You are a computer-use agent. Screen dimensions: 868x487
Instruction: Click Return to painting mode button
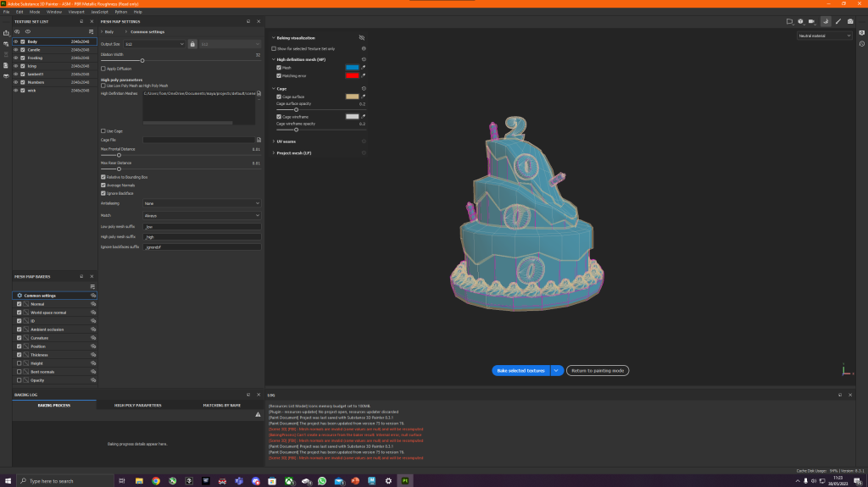pos(598,370)
